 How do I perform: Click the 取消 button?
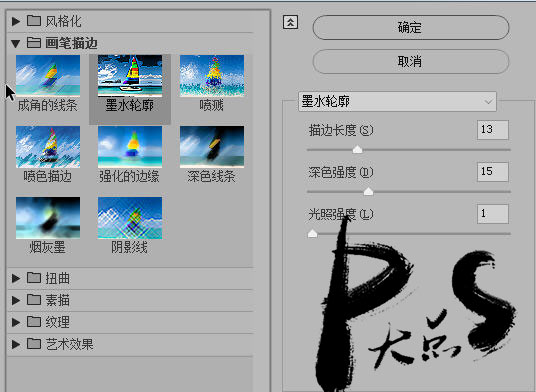(x=411, y=62)
